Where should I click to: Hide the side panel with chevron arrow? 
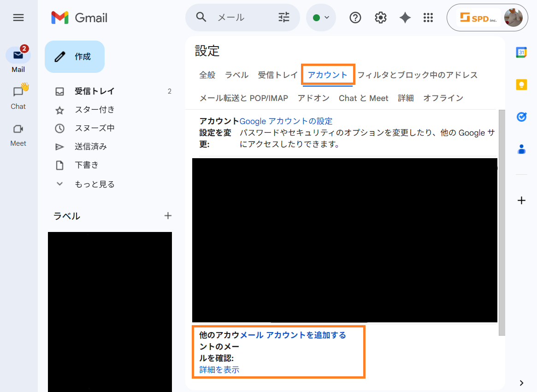point(521,383)
